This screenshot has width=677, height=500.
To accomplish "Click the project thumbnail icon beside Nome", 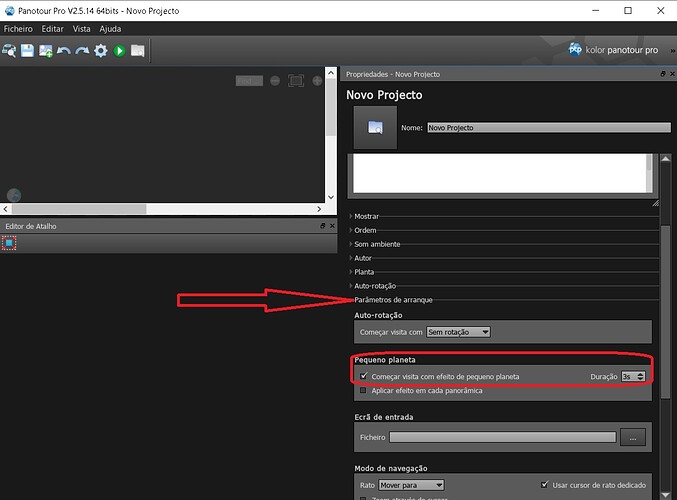I will click(375, 128).
